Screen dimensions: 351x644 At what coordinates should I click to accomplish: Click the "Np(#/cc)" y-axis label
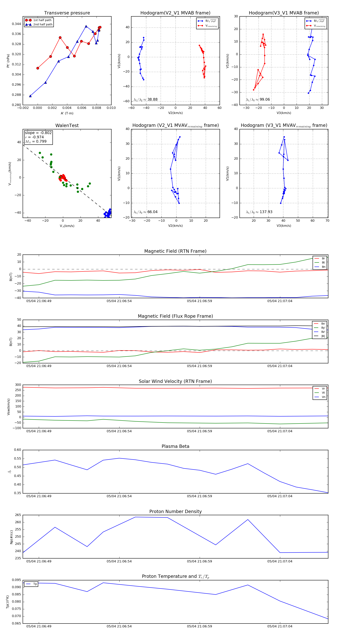(x=11, y=537)
